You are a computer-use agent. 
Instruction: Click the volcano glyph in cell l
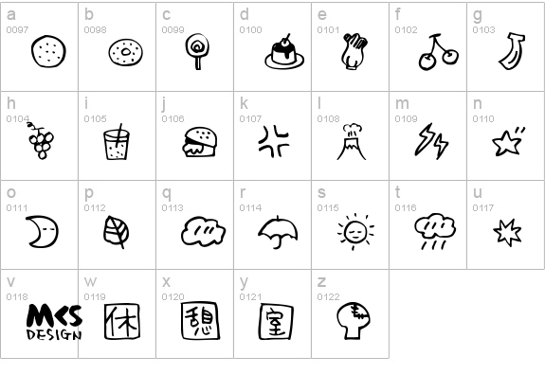(x=352, y=142)
